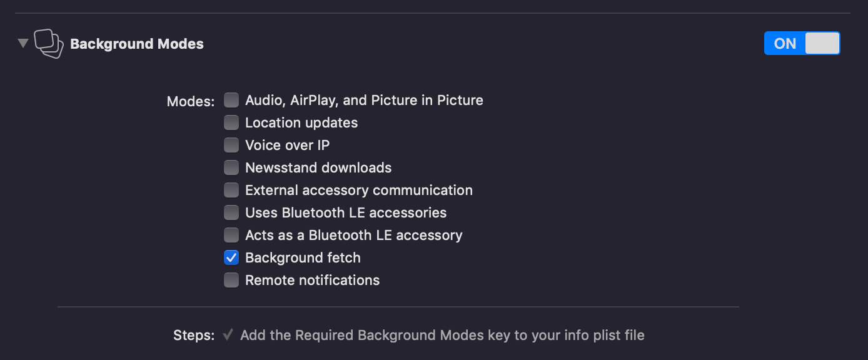Enable Audio, AirPlay, and Picture in Picture
868x360 pixels.
231,99
